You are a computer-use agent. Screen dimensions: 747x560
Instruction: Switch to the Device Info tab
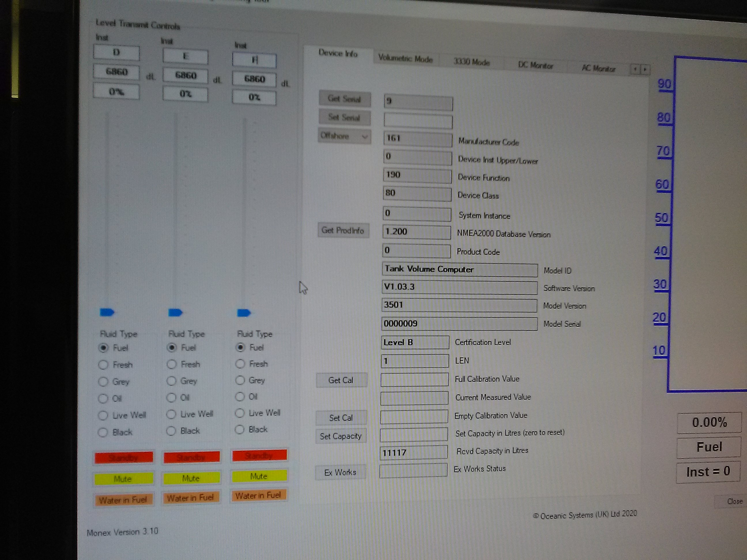tap(338, 53)
